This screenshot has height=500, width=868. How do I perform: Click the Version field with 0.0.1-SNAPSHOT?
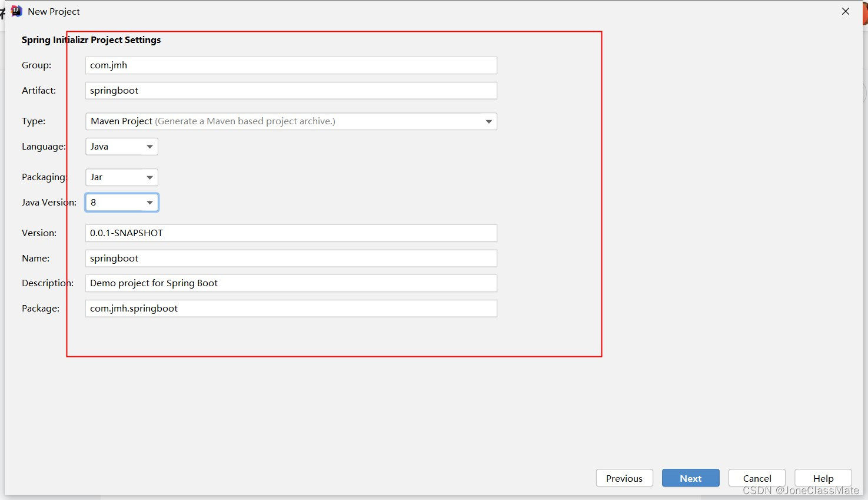click(291, 233)
